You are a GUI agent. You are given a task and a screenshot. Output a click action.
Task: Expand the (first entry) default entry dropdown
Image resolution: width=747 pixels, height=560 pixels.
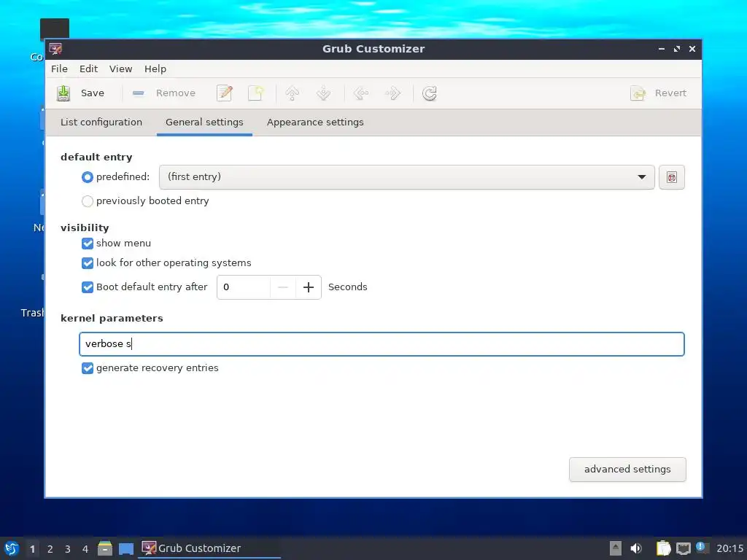tap(406, 177)
